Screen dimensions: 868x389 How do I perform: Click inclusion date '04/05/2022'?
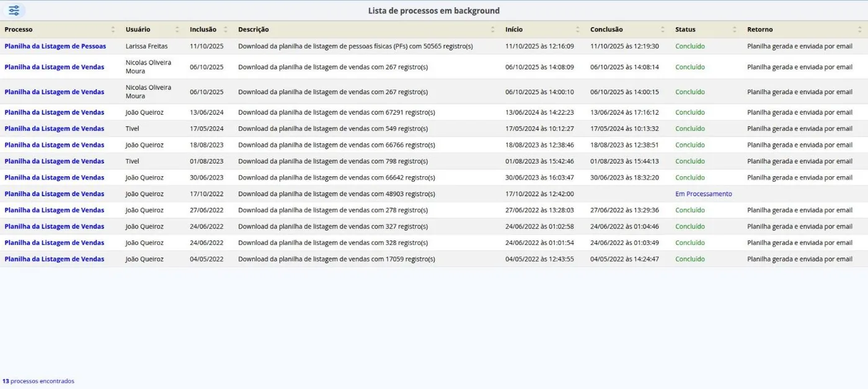[206, 259]
